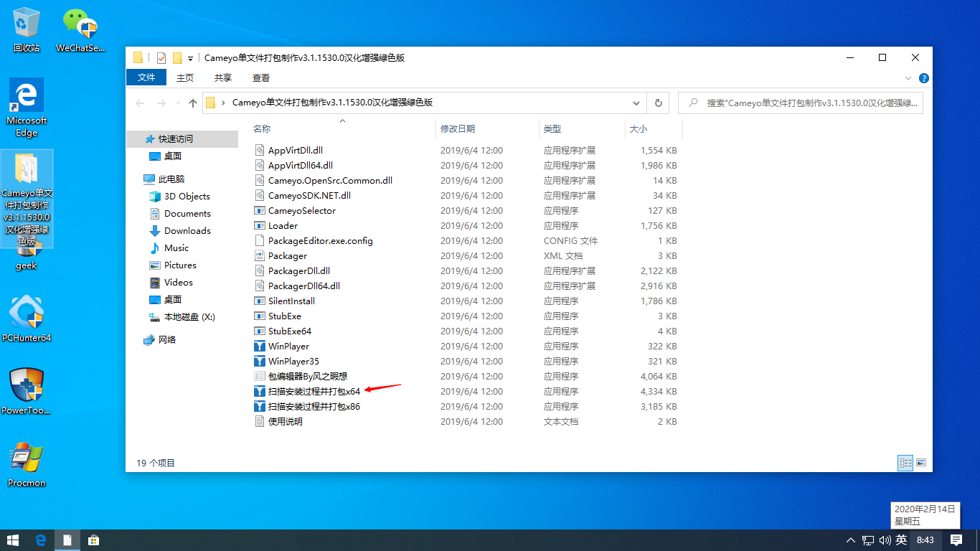Screen dimensions: 980x551
Task: Toggle the 英 input method indicator
Action: [x=901, y=540]
